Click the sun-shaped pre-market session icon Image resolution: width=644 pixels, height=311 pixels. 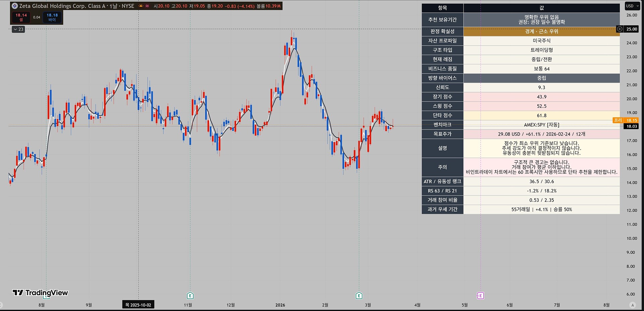pos(141,6)
